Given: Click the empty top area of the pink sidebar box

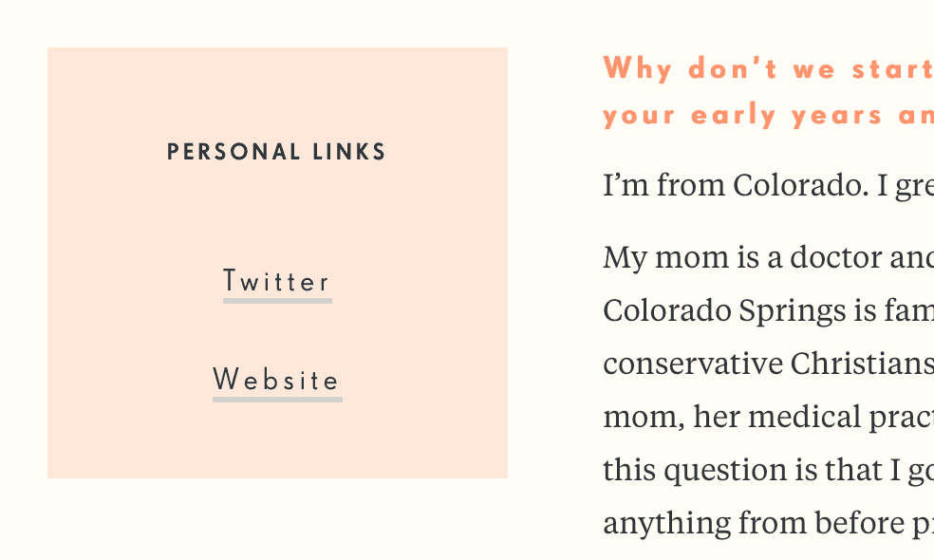Looking at the screenshot, I should click(276, 85).
